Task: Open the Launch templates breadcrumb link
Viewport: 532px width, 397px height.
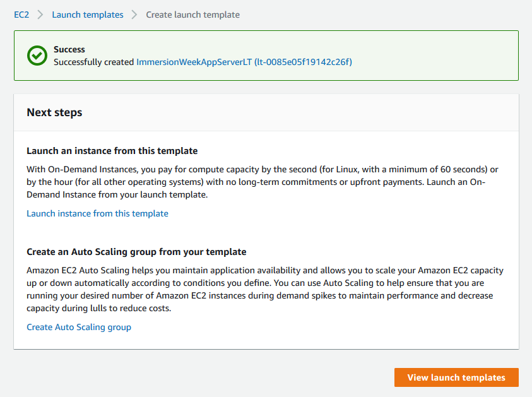Action: [88, 15]
